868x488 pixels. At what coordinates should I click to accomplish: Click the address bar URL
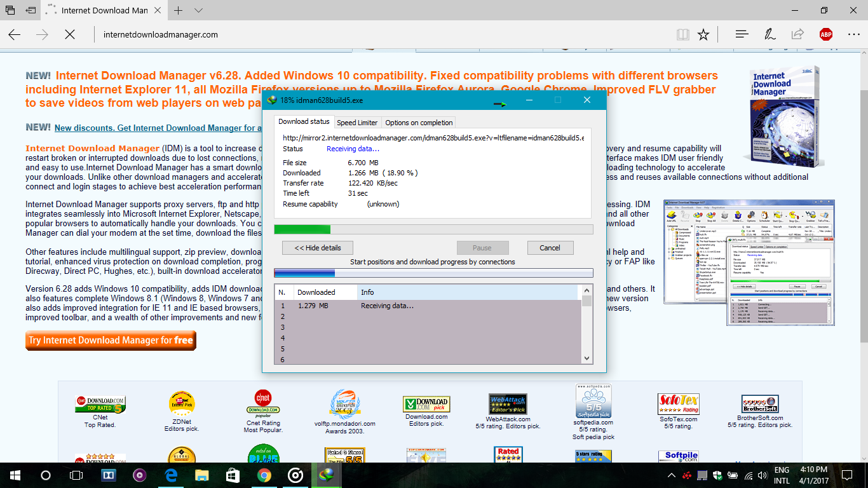[x=161, y=35]
